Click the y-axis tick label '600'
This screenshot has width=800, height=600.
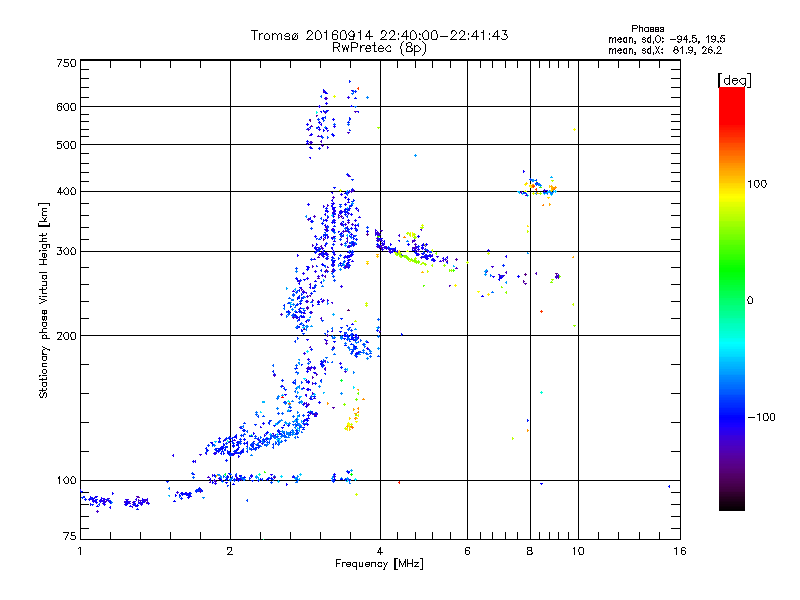[67, 107]
